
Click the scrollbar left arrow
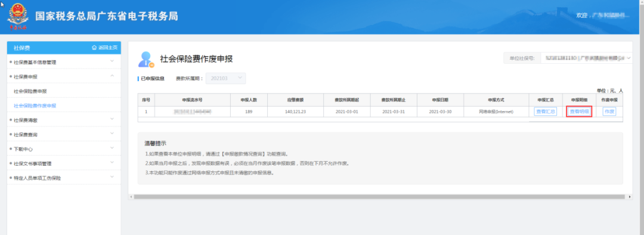click(131, 197)
